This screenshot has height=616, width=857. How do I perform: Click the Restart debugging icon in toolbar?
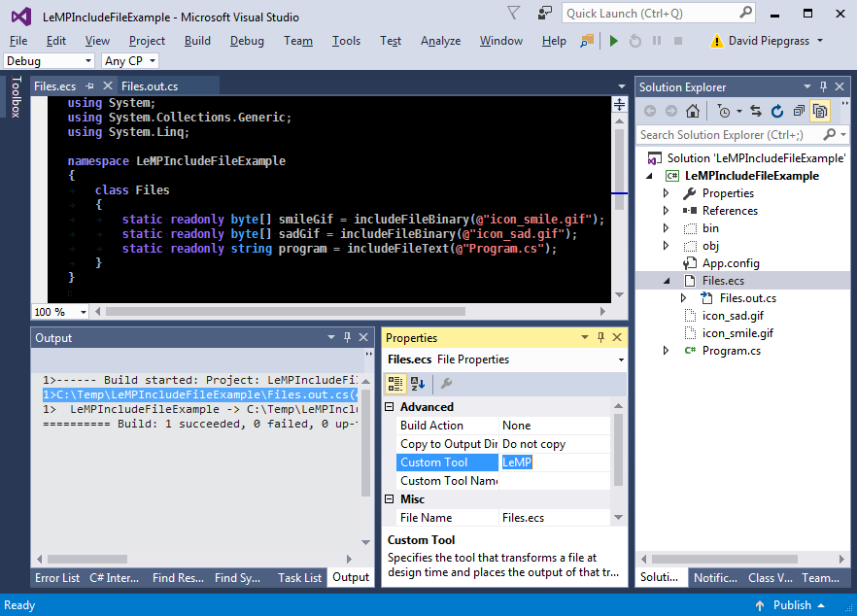click(635, 41)
